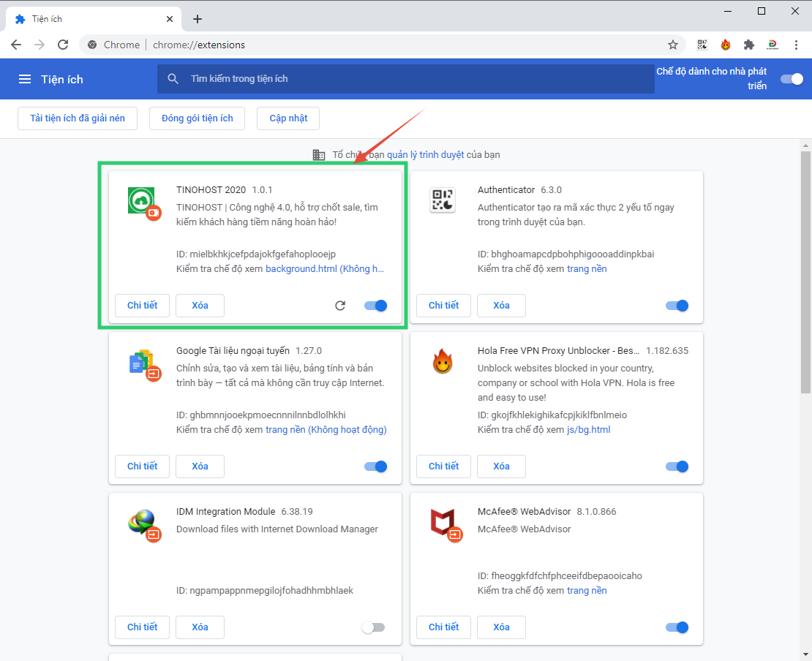
Task: Click the Hola Free VPN flame logo
Action: tap(443, 360)
